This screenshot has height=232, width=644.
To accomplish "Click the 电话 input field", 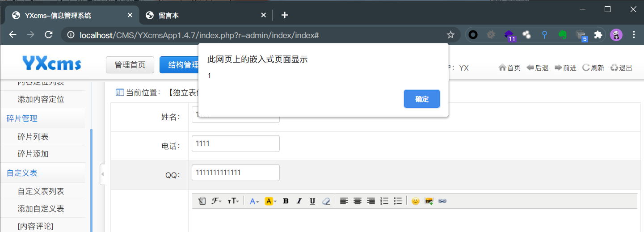I will click(236, 143).
